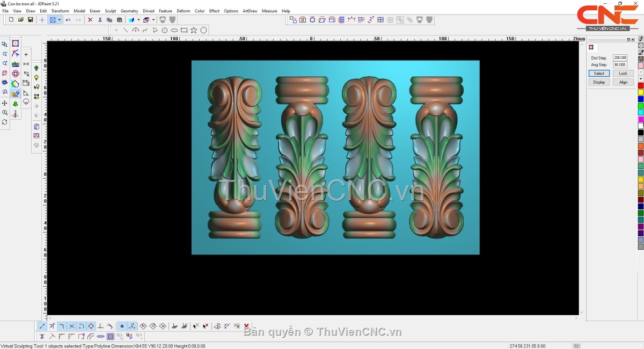Viewport: 644px width, 349px height.
Task: Toggle the endpoint snap button
Action: pyautogui.click(x=42, y=326)
